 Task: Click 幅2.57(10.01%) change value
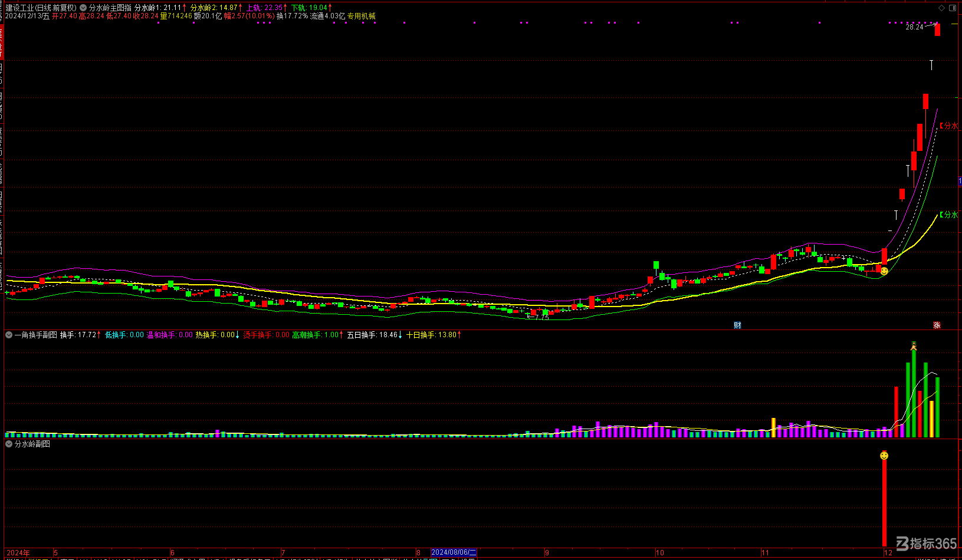point(249,16)
